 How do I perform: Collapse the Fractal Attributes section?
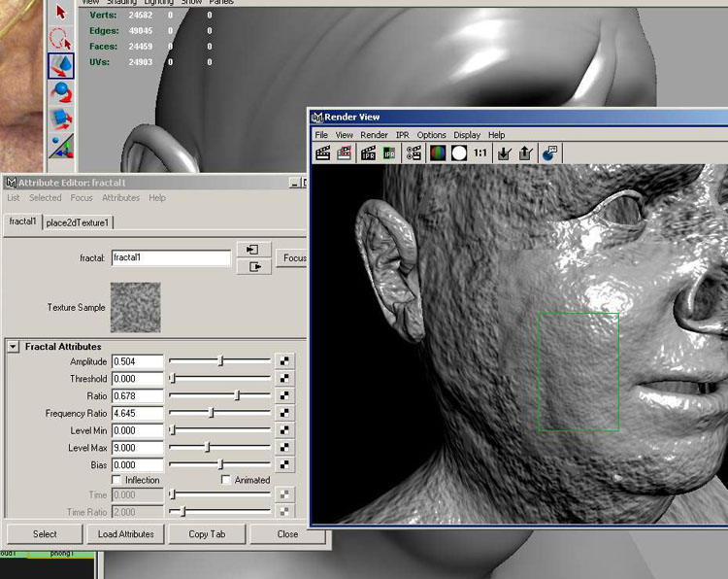pyautogui.click(x=13, y=347)
